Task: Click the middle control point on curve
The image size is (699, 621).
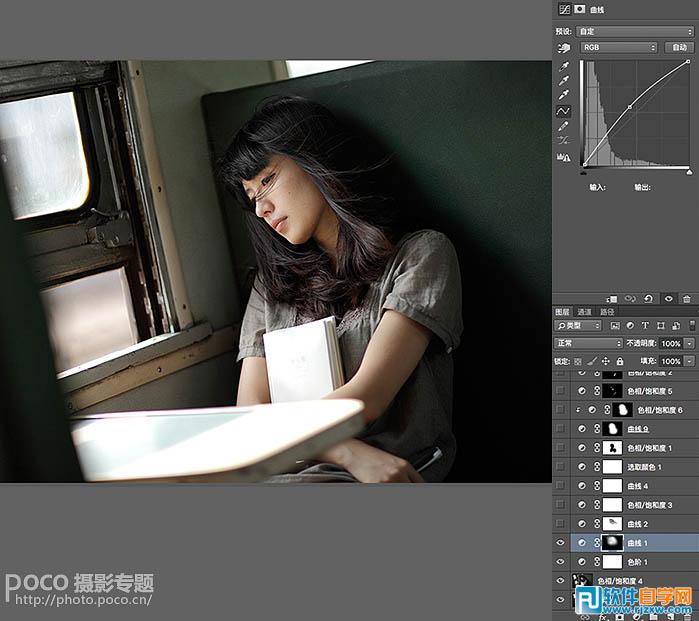Action: [x=629, y=107]
